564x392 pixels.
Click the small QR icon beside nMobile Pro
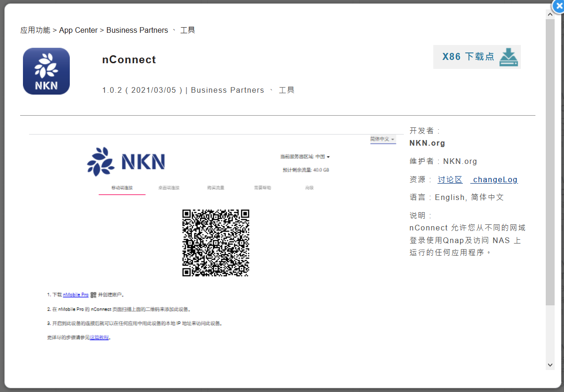[93, 295]
